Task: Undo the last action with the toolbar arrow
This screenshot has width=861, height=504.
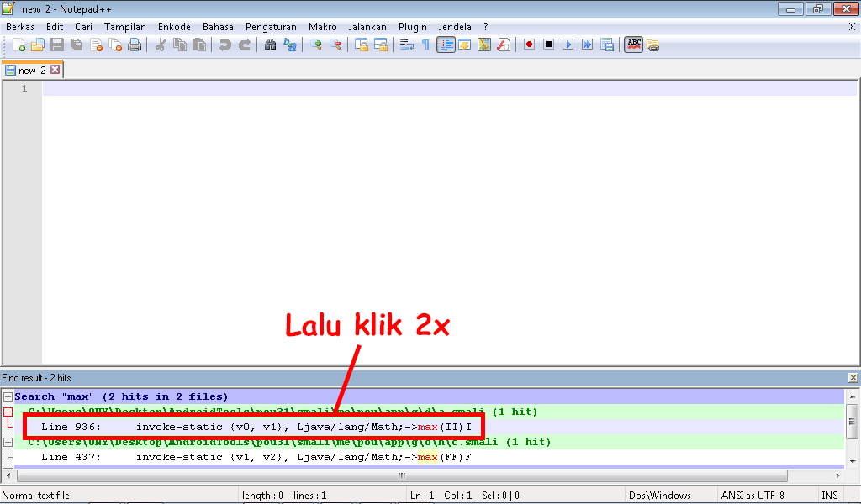Action: pos(225,45)
